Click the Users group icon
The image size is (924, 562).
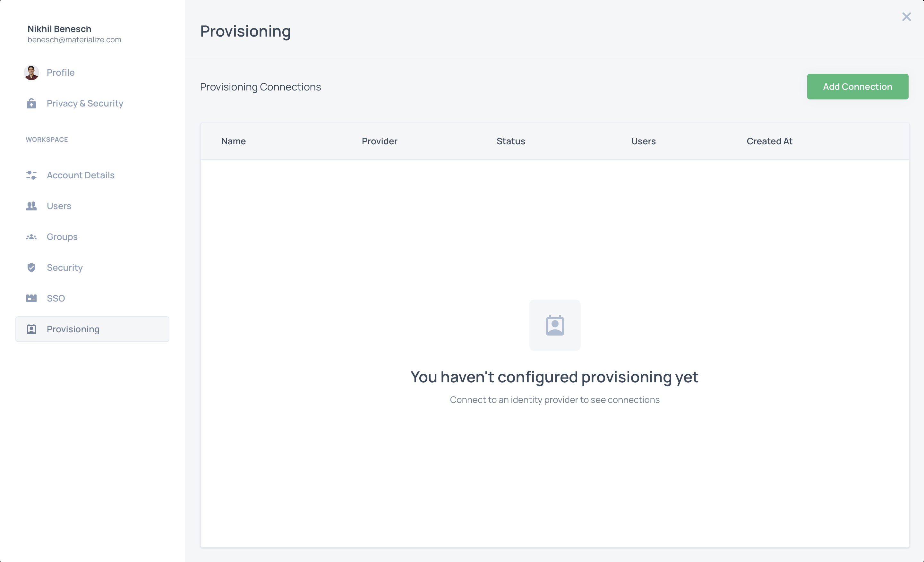pyautogui.click(x=31, y=206)
